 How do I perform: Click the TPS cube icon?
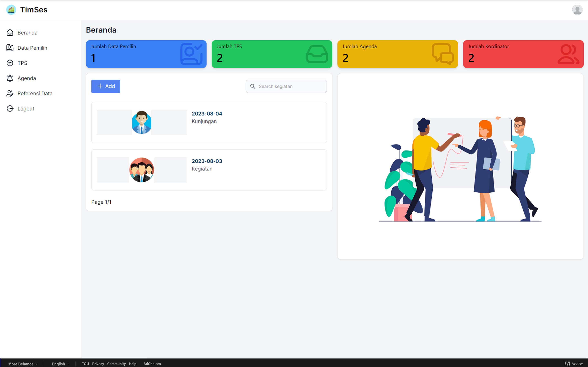10,63
